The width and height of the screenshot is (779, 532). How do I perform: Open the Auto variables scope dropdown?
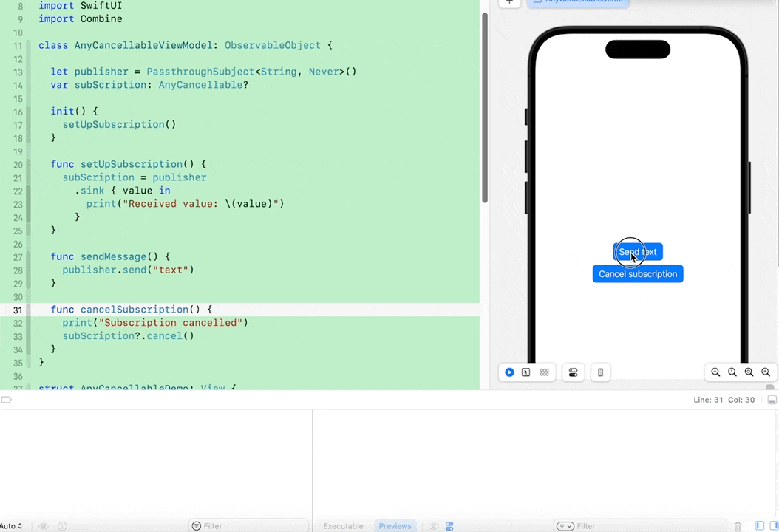[11, 526]
